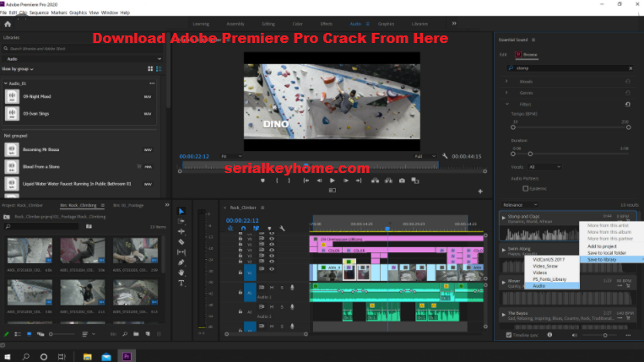This screenshot has height=362, width=644.
Task: Switch to the Editing workspace tab
Action: (x=268, y=24)
